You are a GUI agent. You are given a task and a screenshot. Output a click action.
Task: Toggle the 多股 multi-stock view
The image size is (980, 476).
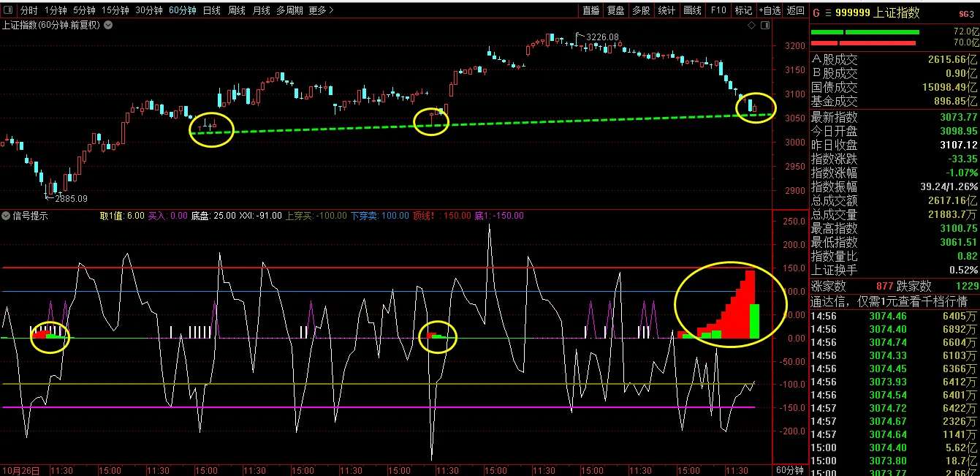coord(641,10)
